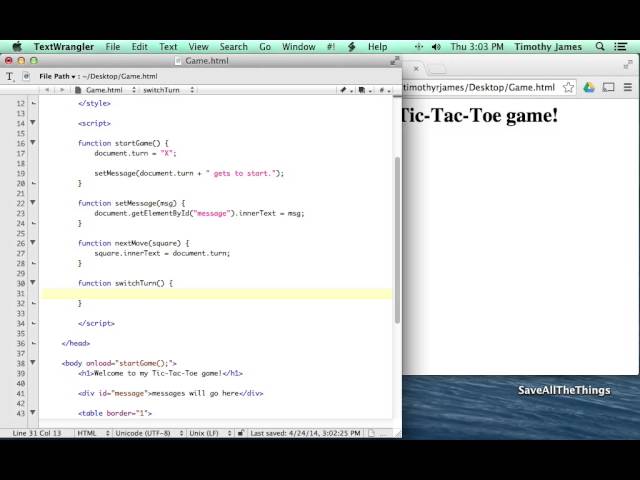The height and width of the screenshot is (480, 640).
Task: Collapse table fold at line 43
Action: click(x=33, y=413)
